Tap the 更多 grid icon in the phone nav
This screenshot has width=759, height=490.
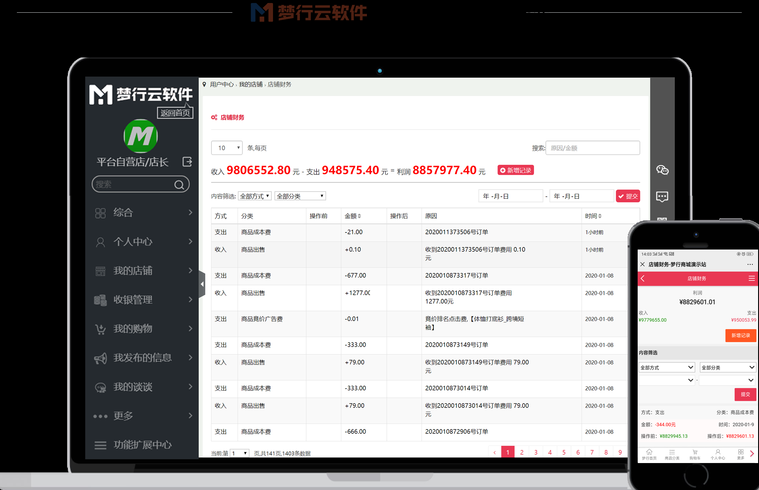click(741, 452)
